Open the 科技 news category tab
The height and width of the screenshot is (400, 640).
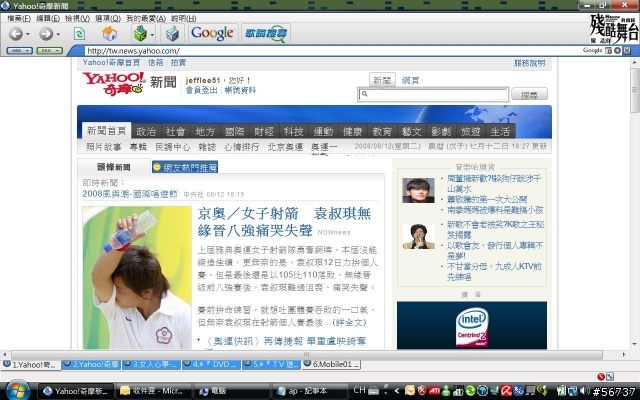293,131
